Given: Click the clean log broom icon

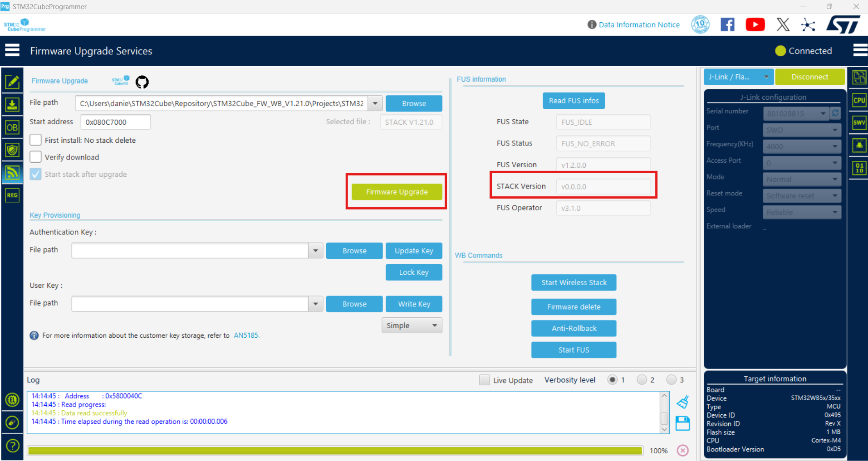Looking at the screenshot, I should coord(682,402).
